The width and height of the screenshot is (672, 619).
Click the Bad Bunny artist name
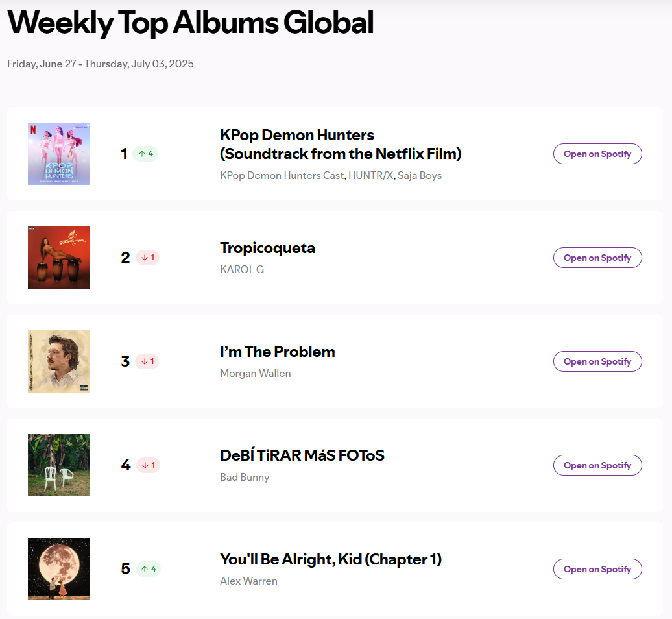(x=245, y=477)
